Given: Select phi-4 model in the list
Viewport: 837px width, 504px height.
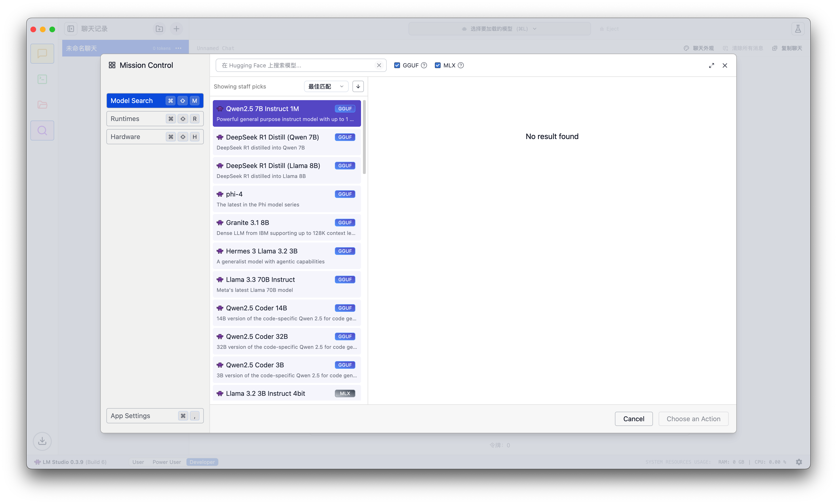Looking at the screenshot, I should click(x=286, y=199).
